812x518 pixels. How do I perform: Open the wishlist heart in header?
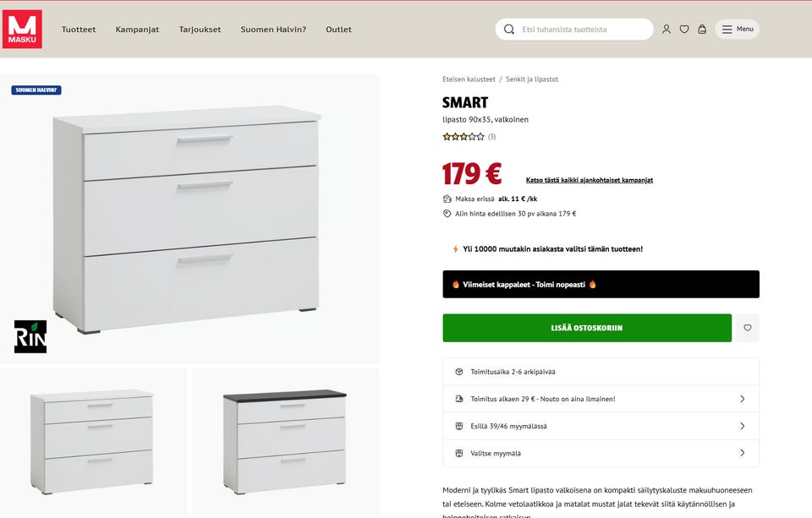tap(684, 30)
